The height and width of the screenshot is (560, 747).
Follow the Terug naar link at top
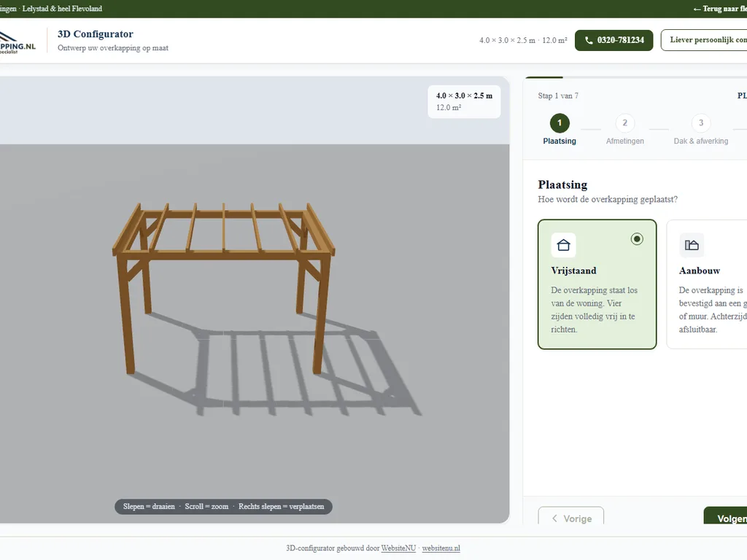pos(720,9)
